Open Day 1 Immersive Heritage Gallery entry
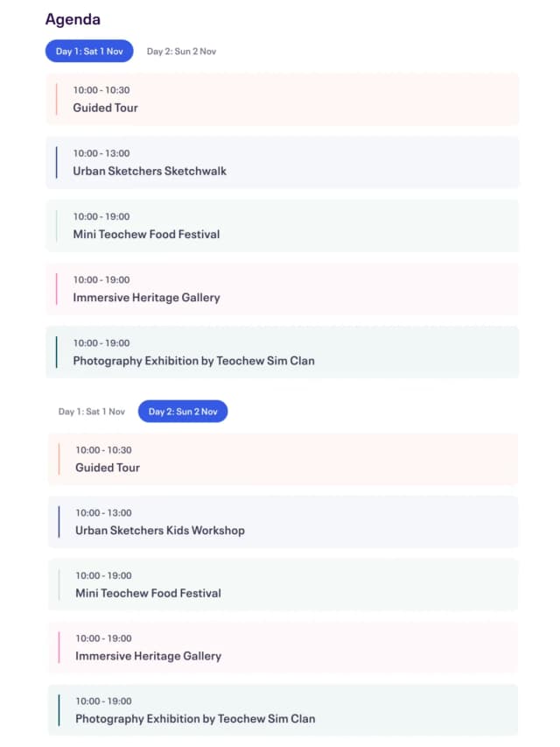Viewport: 560px width, 747px height. (x=282, y=289)
